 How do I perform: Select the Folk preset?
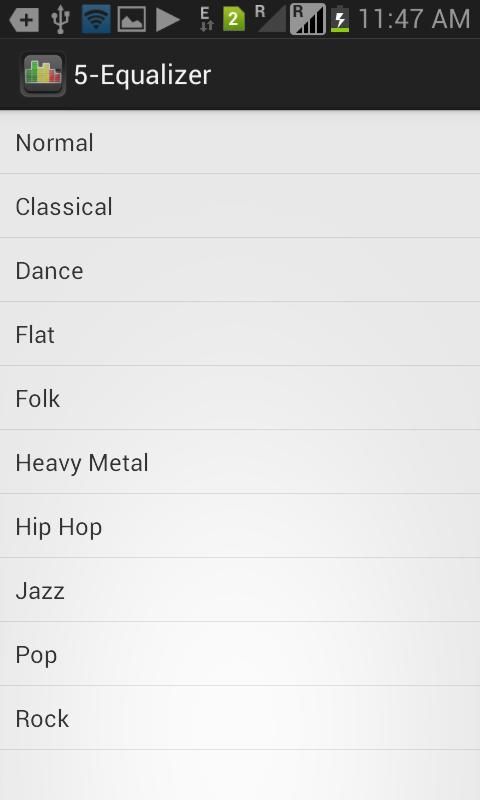point(240,398)
